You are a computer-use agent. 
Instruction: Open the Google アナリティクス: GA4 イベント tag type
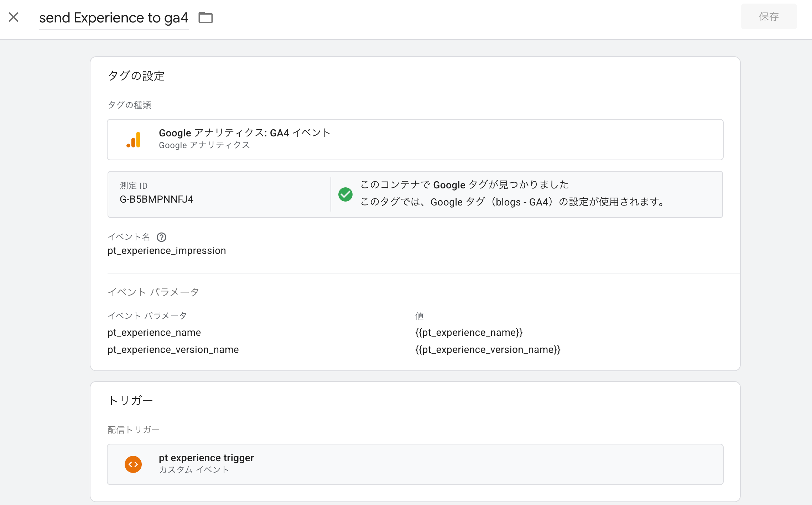point(415,140)
